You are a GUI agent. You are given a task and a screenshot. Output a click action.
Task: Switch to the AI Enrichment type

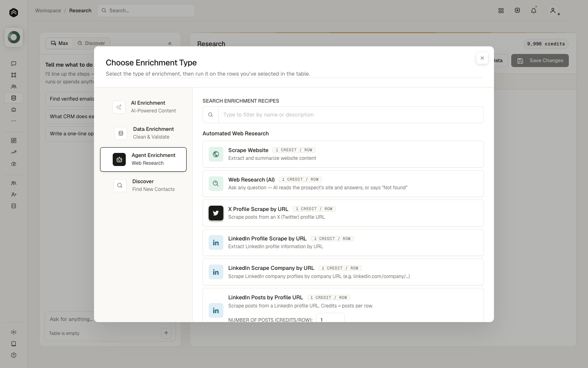click(143, 107)
